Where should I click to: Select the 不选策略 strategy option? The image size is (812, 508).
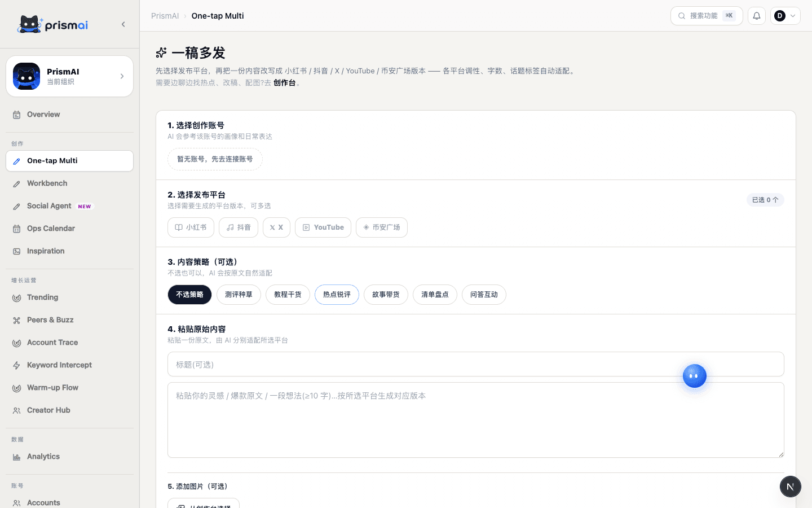tap(189, 295)
